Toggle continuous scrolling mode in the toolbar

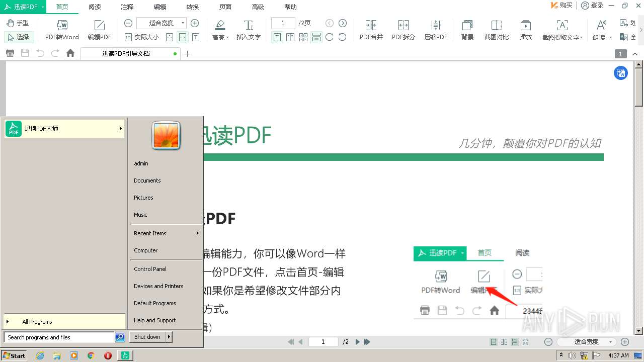pos(316,37)
